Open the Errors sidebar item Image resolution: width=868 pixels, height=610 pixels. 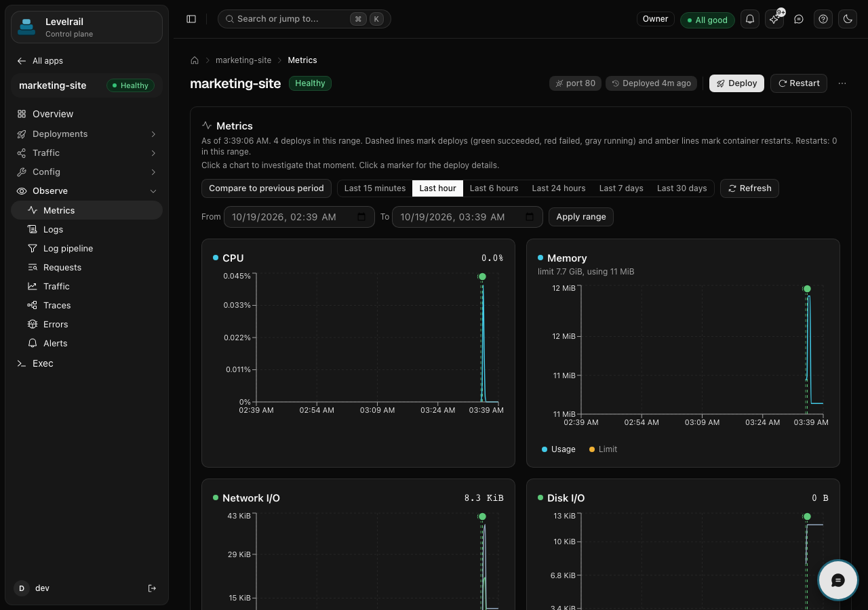(87, 324)
